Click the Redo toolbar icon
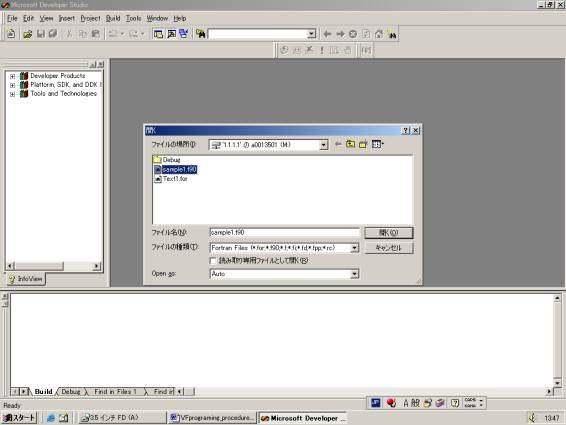Viewport: 566px width, 425px height. point(133,34)
